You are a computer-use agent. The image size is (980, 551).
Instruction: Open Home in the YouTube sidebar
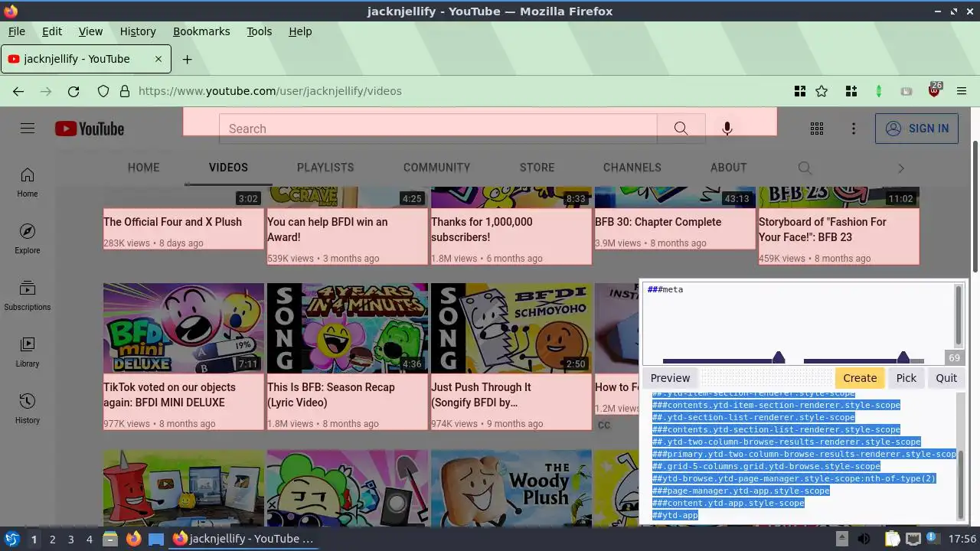tap(28, 183)
